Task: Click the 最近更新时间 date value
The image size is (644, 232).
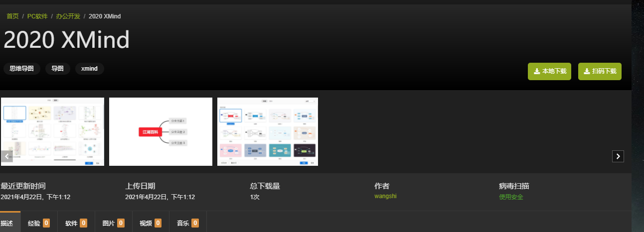Action: click(x=35, y=197)
